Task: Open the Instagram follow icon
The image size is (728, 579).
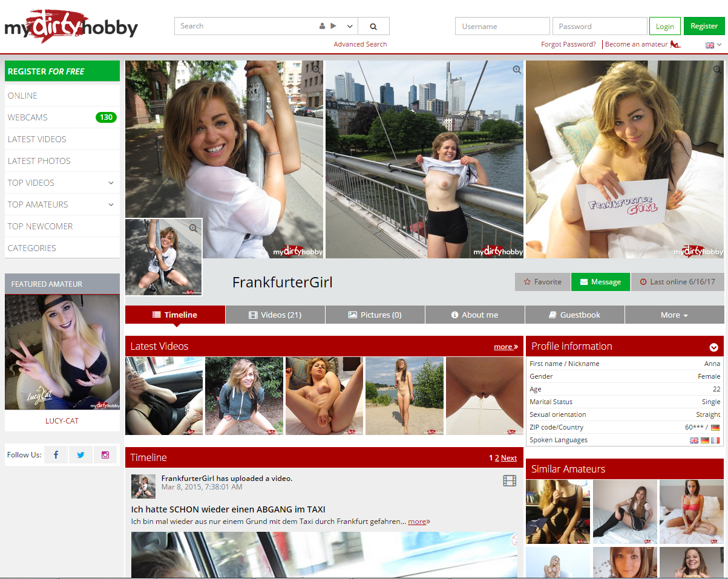Action: [x=105, y=455]
